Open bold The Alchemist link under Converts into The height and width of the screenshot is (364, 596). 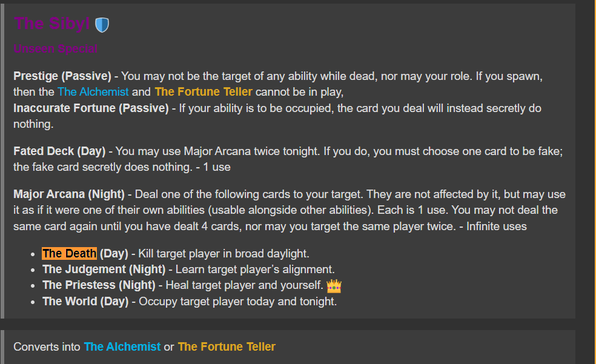122,347
